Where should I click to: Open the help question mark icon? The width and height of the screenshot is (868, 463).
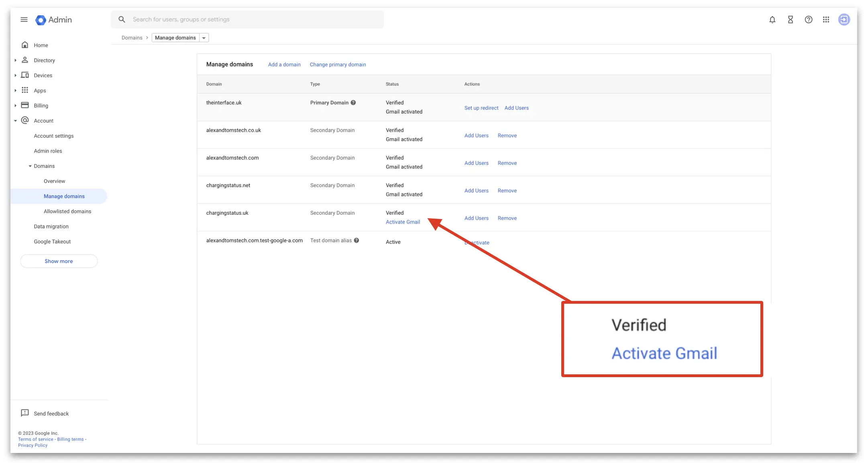click(x=808, y=20)
